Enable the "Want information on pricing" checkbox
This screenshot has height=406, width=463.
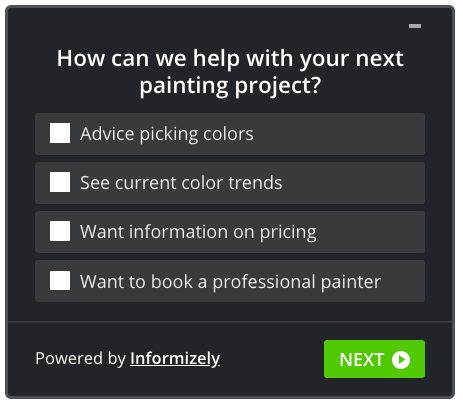60,231
